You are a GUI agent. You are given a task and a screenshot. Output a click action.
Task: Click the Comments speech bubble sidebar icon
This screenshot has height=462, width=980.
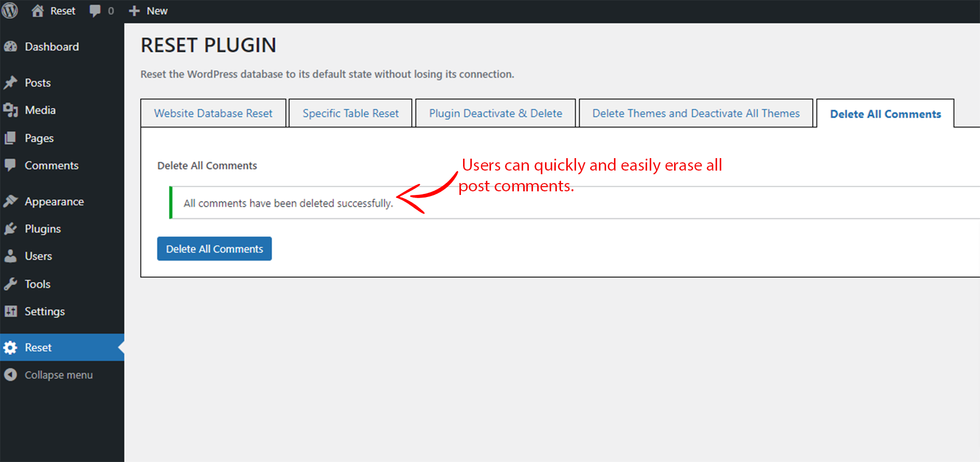coord(10,165)
